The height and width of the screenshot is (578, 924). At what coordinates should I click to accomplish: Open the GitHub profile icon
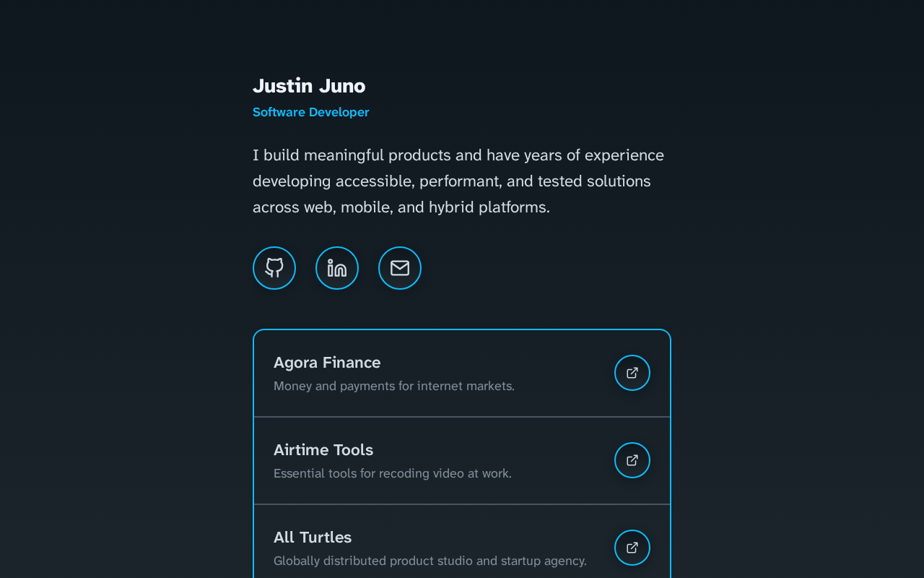click(x=274, y=268)
